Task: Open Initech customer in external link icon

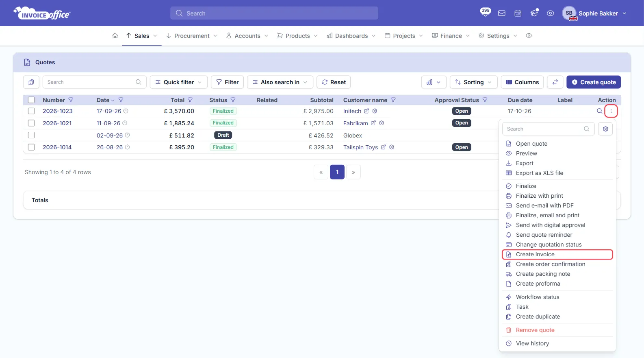Action: (x=366, y=111)
